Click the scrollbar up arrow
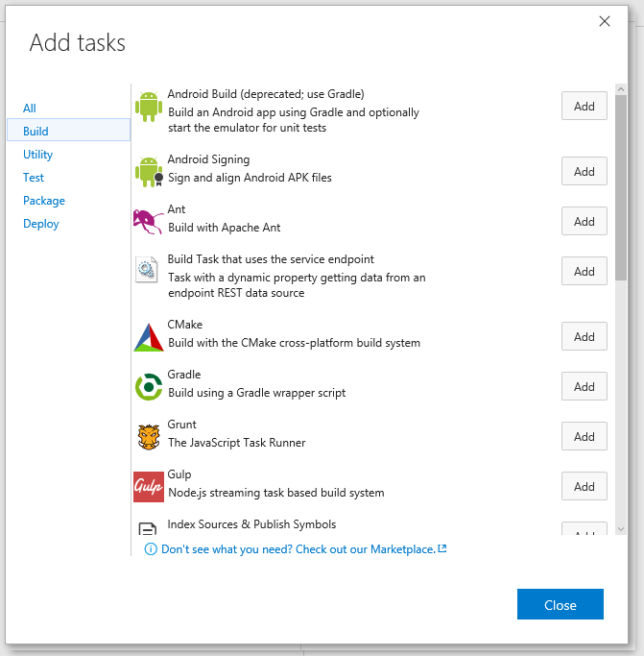This screenshot has width=644, height=656. pyautogui.click(x=621, y=89)
